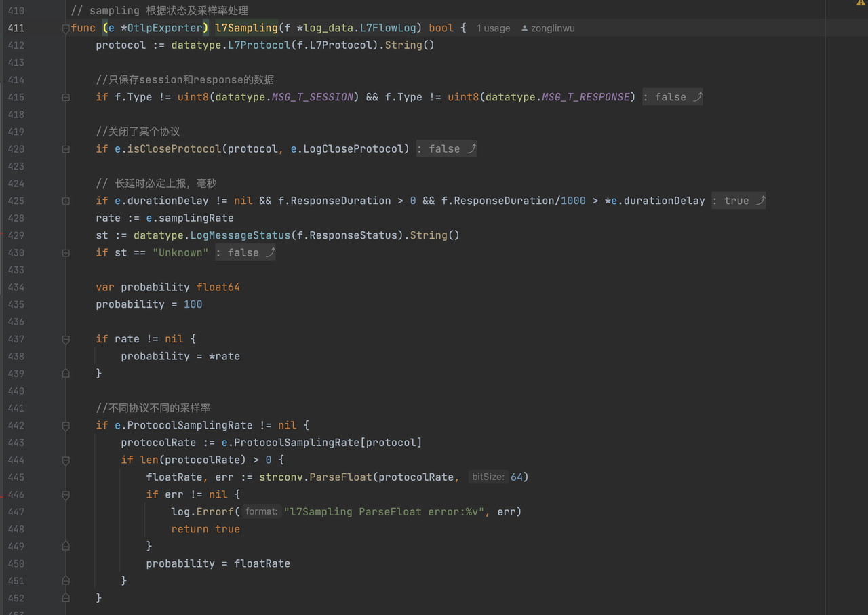Click 'MSG_T_RESPONSE' constant
Viewport: 868px width, 615px height.
coord(586,97)
